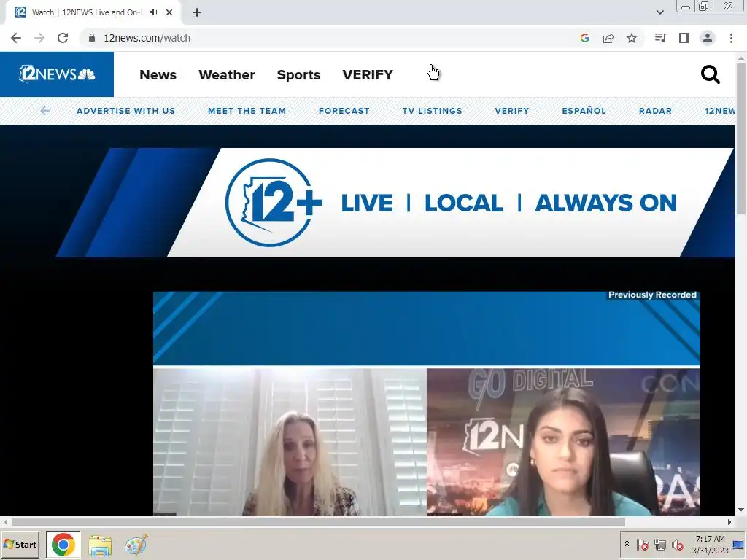
Task: Bookmark this page with the star icon
Action: click(632, 38)
